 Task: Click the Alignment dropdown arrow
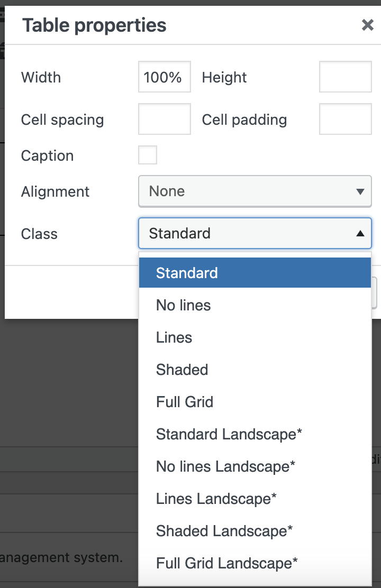click(x=360, y=192)
